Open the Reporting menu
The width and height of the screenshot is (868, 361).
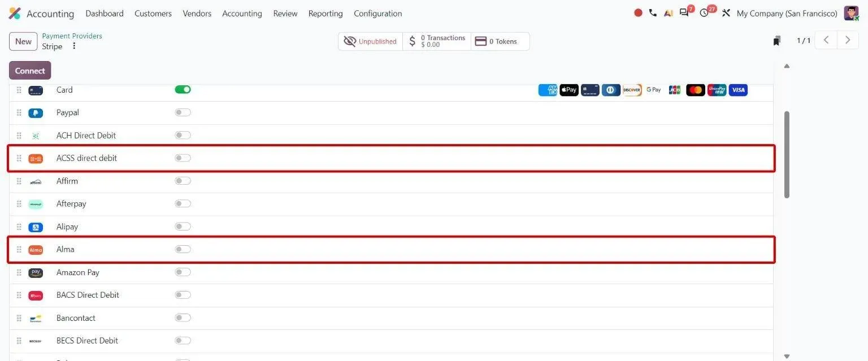(325, 14)
